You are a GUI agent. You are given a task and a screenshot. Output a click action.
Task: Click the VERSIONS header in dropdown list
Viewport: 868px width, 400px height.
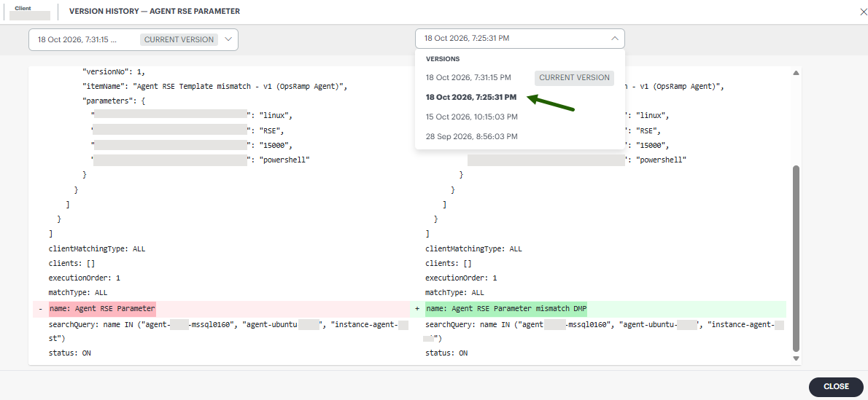coord(442,58)
